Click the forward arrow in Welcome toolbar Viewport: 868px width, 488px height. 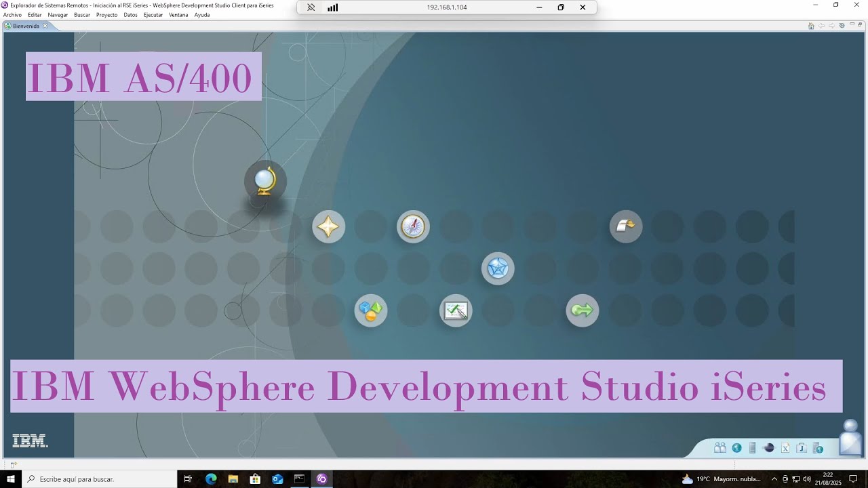pyautogui.click(x=831, y=26)
